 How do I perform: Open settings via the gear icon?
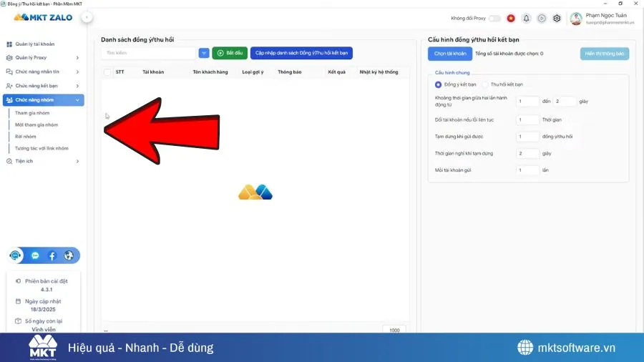(x=557, y=19)
